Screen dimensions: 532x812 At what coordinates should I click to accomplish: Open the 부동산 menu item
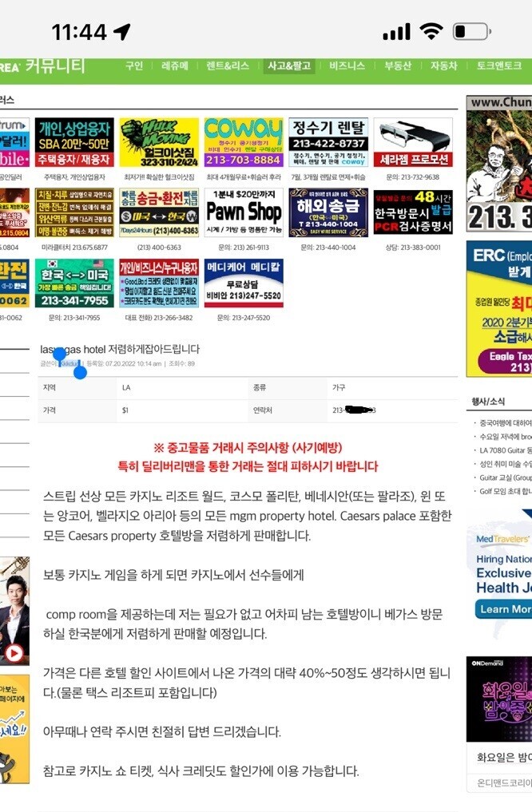pos(397,65)
